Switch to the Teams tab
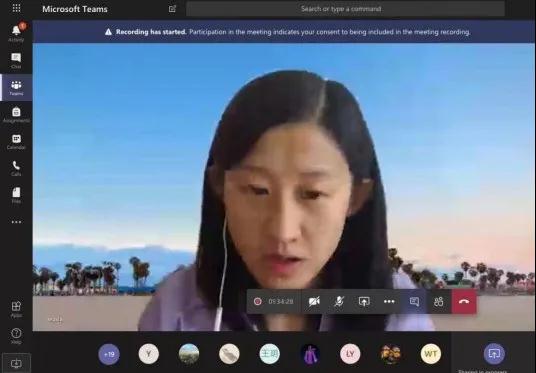 (x=16, y=88)
